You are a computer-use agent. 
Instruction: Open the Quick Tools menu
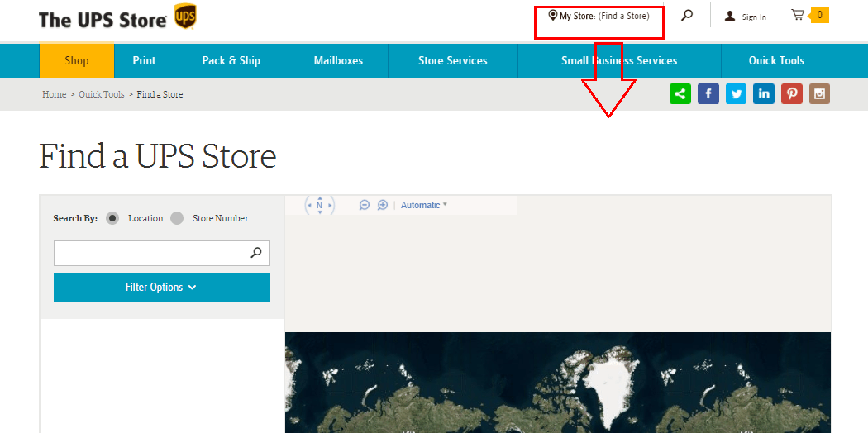click(x=776, y=61)
